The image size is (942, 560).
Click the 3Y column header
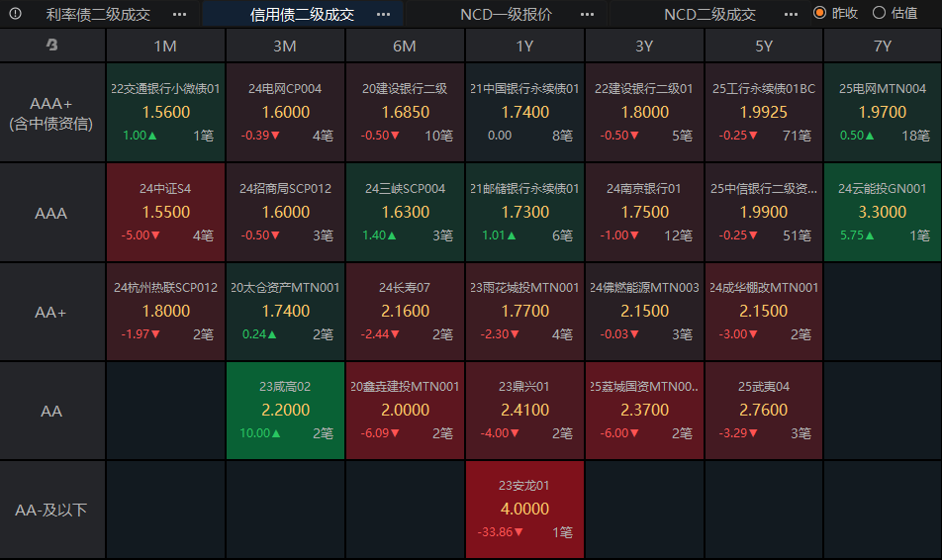pyautogui.click(x=644, y=46)
